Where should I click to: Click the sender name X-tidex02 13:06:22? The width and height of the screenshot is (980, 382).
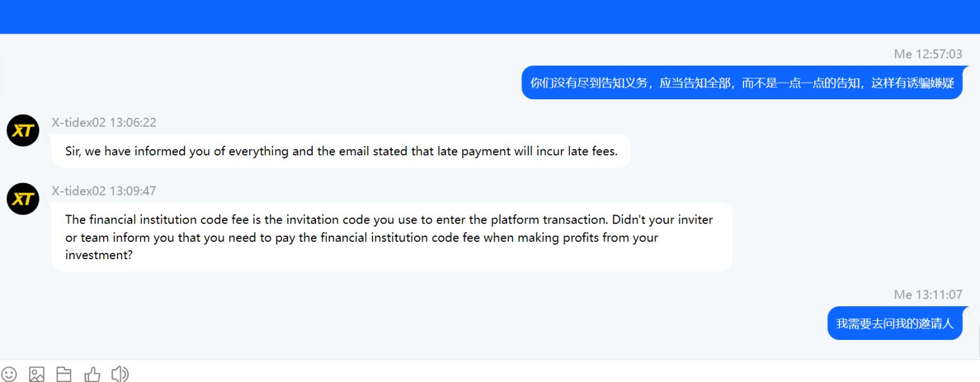coord(104,122)
